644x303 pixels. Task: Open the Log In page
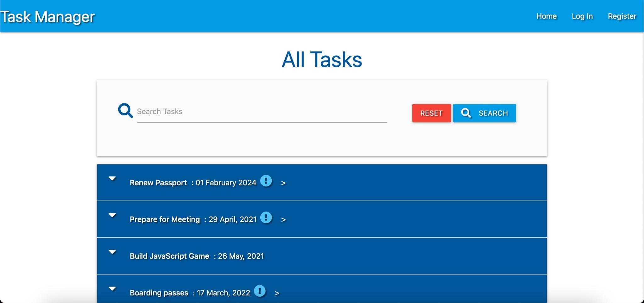tap(582, 16)
